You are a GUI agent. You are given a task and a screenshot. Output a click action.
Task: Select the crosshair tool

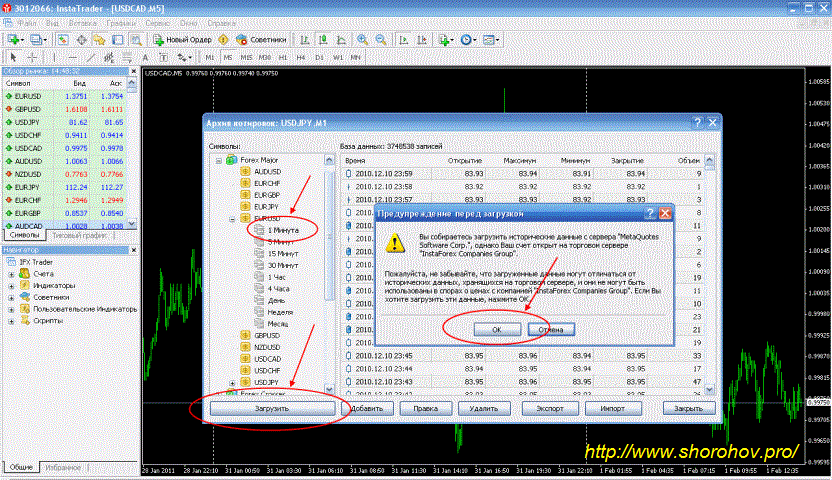coord(32,57)
